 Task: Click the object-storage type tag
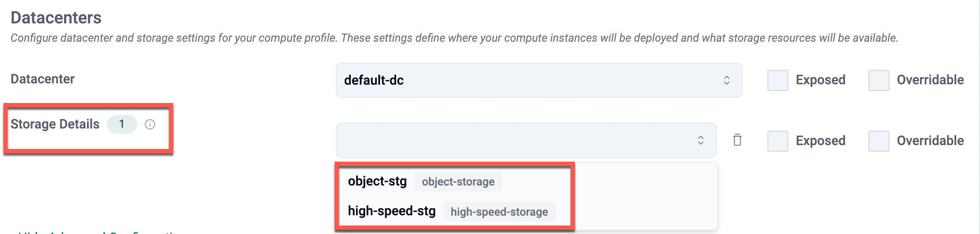click(458, 182)
